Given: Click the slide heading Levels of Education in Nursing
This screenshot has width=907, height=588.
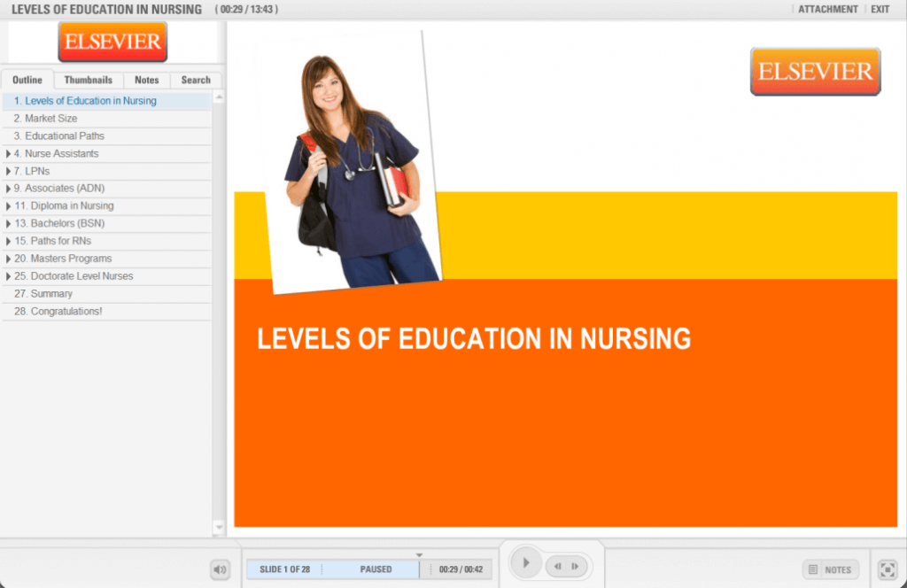Looking at the screenshot, I should tap(474, 339).
